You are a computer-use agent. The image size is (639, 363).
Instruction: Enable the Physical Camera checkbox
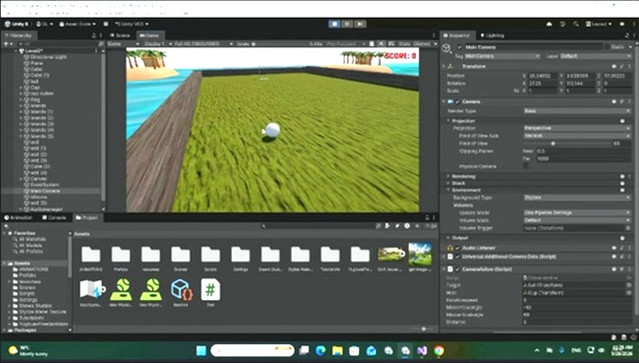click(526, 166)
